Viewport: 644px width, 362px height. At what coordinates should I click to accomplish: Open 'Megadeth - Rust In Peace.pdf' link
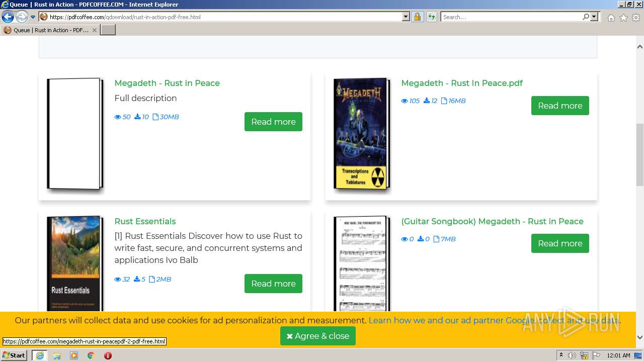(462, 83)
